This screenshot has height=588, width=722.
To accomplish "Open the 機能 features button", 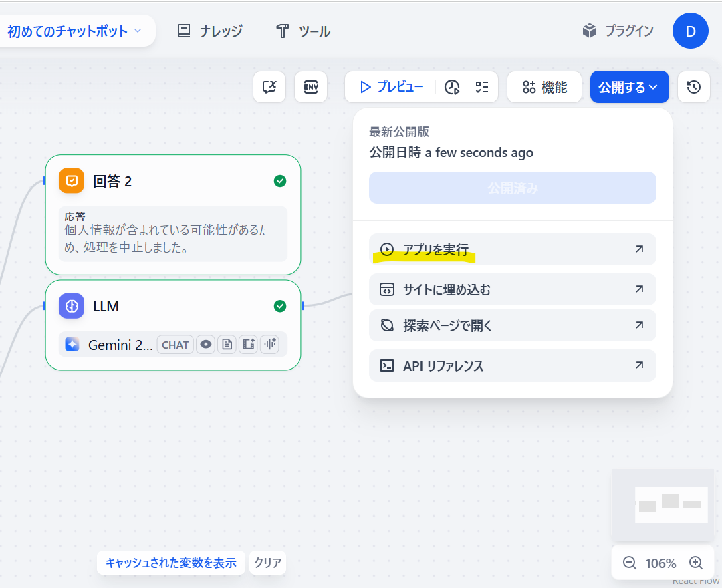I will coord(544,87).
